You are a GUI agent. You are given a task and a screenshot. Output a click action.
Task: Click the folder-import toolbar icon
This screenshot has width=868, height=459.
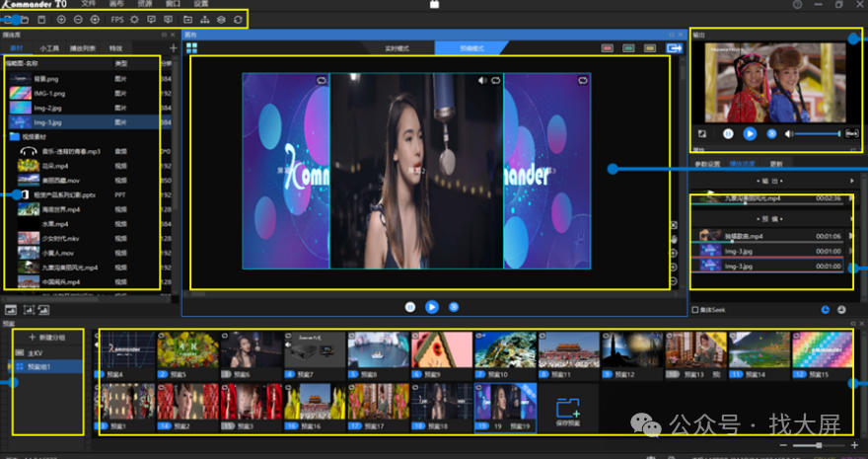pos(188,20)
